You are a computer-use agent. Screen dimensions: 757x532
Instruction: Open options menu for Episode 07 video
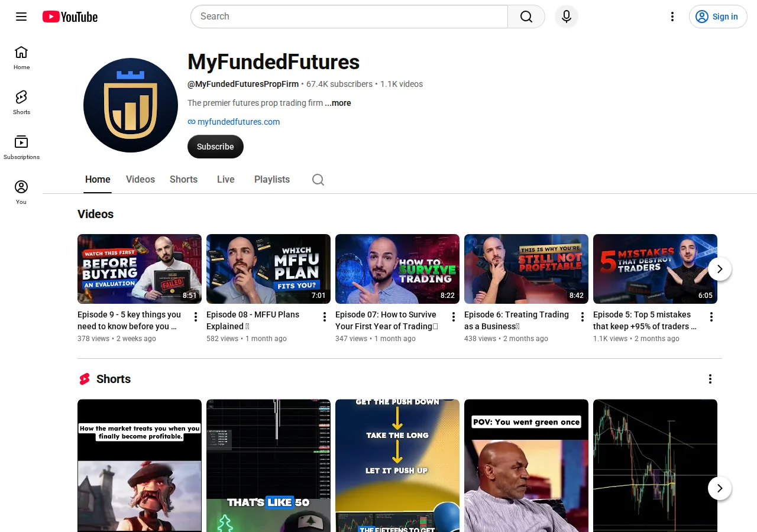click(x=454, y=317)
